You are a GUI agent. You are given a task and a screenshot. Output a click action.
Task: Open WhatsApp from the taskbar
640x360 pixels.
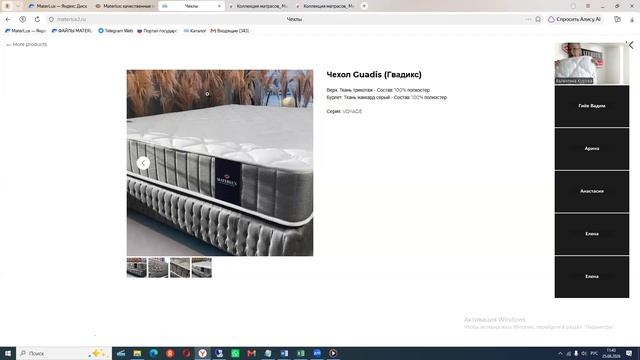click(x=235, y=353)
